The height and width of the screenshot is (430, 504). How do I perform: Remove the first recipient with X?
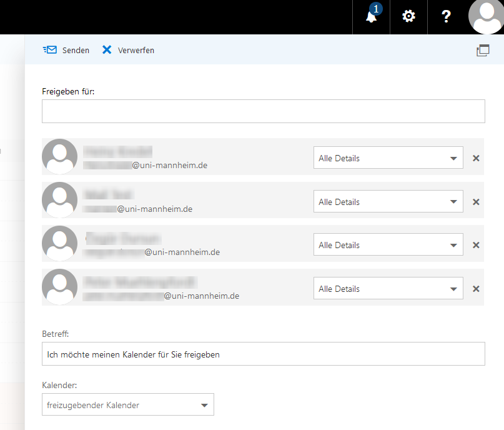476,158
